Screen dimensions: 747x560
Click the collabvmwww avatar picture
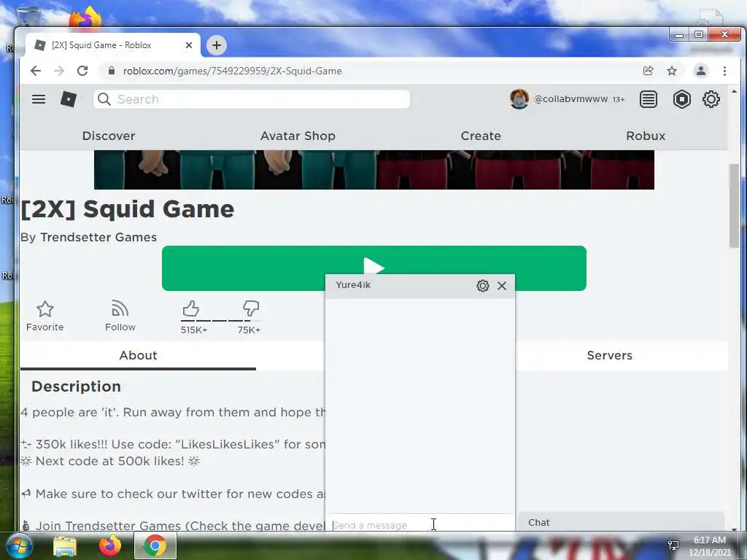point(519,99)
